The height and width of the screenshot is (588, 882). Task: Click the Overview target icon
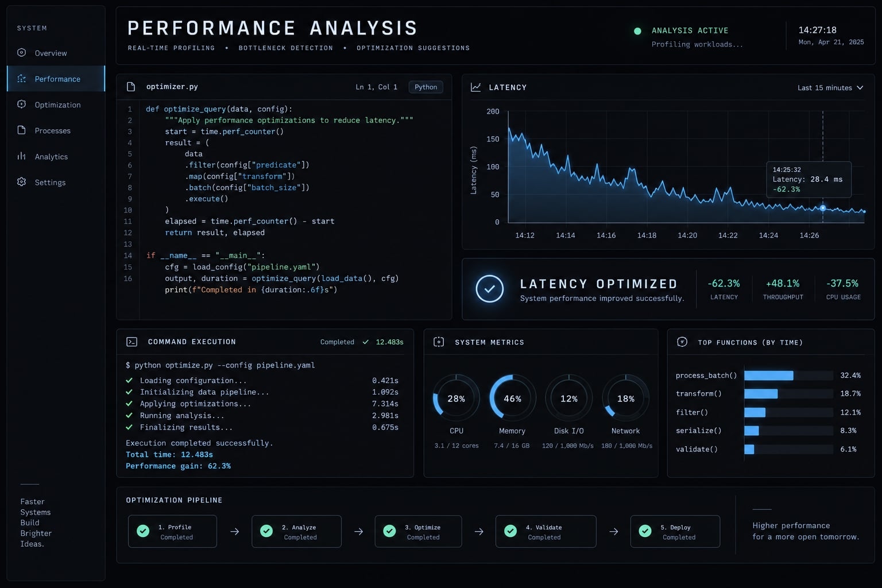point(21,52)
